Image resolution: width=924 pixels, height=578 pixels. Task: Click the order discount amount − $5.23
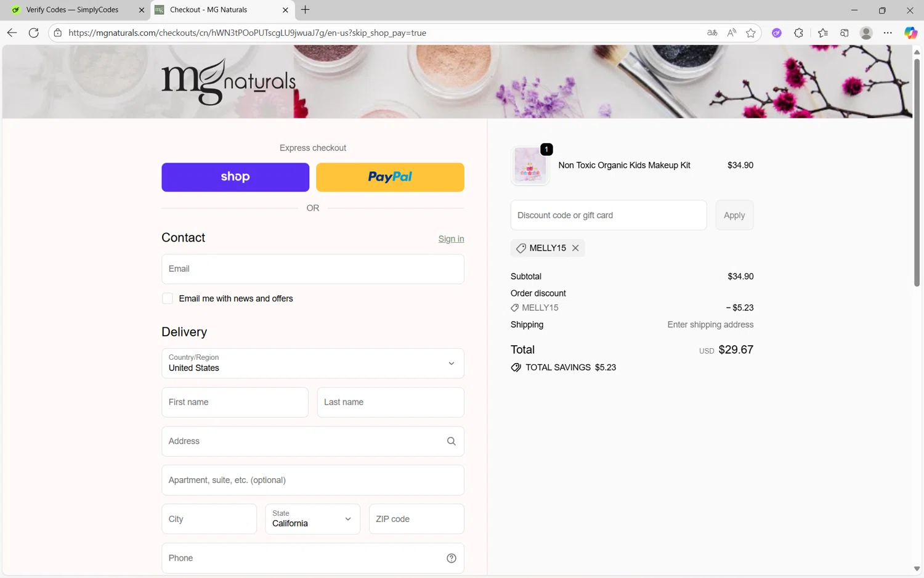(739, 307)
